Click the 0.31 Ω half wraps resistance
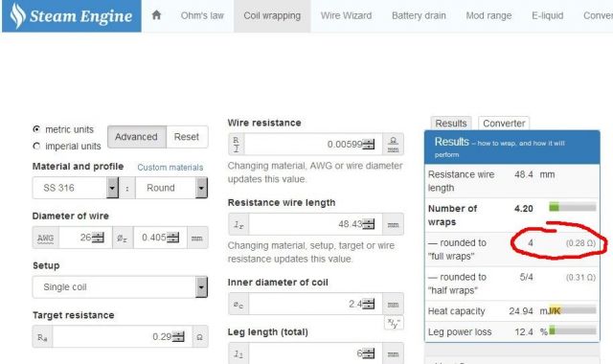The height and width of the screenshot is (364, 613). coord(580,277)
